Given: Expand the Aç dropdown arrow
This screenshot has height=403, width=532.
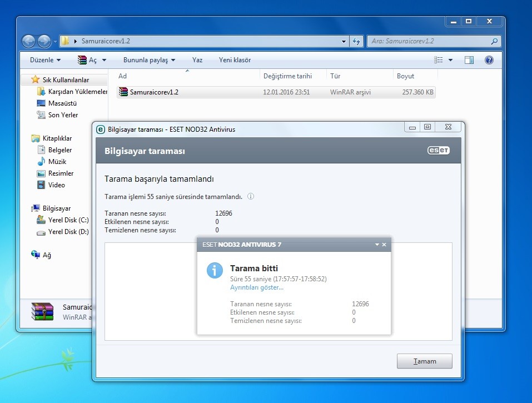Looking at the screenshot, I should 104,60.
